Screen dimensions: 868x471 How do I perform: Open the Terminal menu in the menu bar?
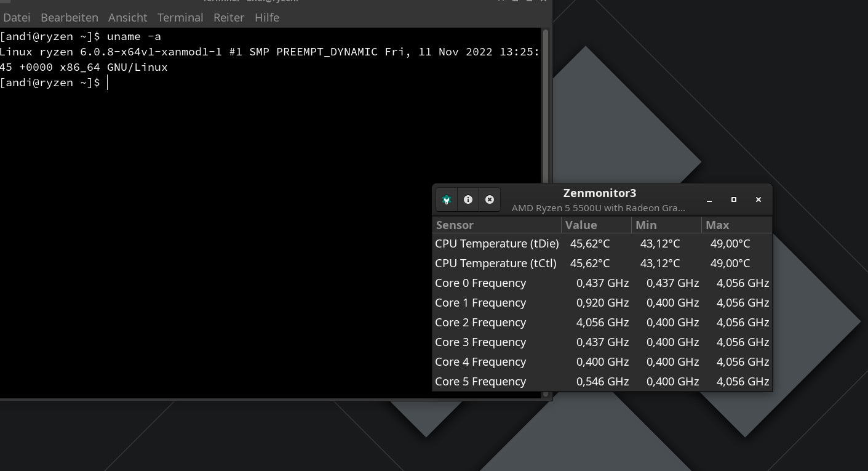point(180,17)
